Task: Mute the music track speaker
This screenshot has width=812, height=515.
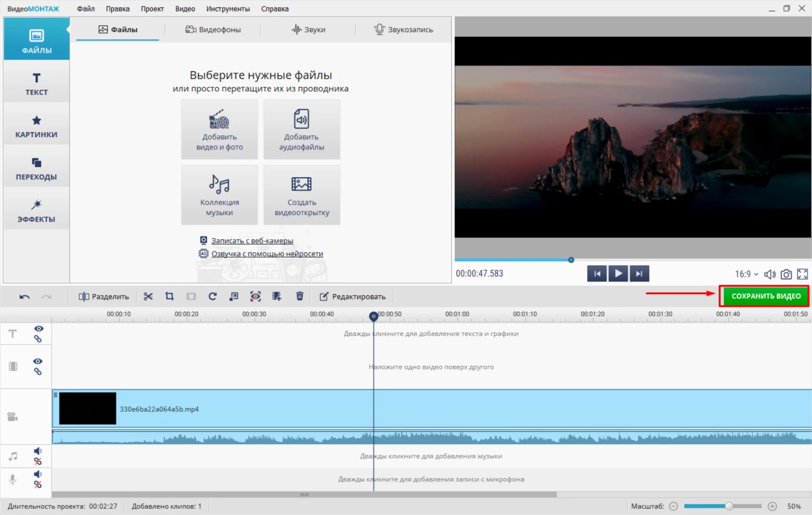Action: click(x=38, y=451)
